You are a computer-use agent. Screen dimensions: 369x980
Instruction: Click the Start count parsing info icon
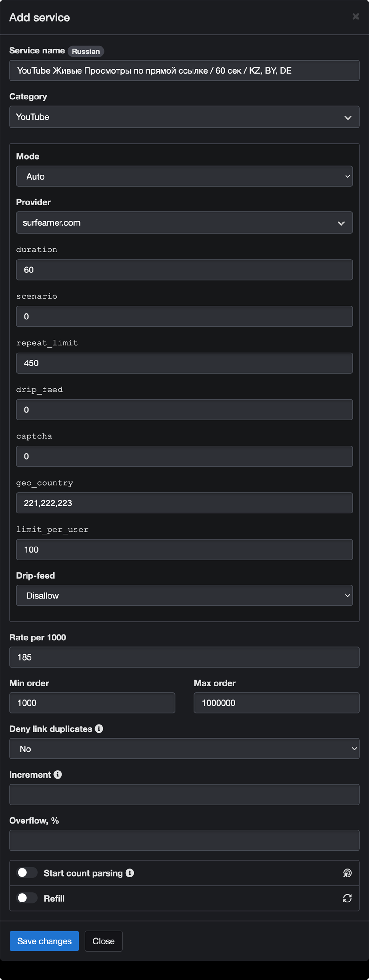[130, 873]
